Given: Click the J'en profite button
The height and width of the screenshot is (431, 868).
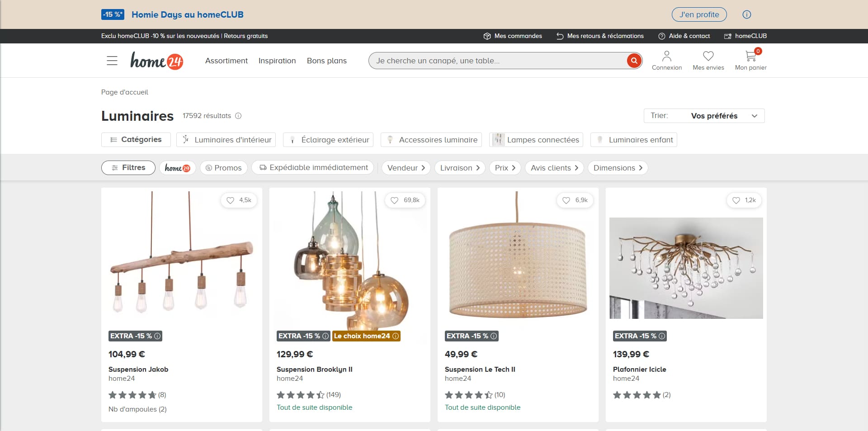Looking at the screenshot, I should (699, 14).
